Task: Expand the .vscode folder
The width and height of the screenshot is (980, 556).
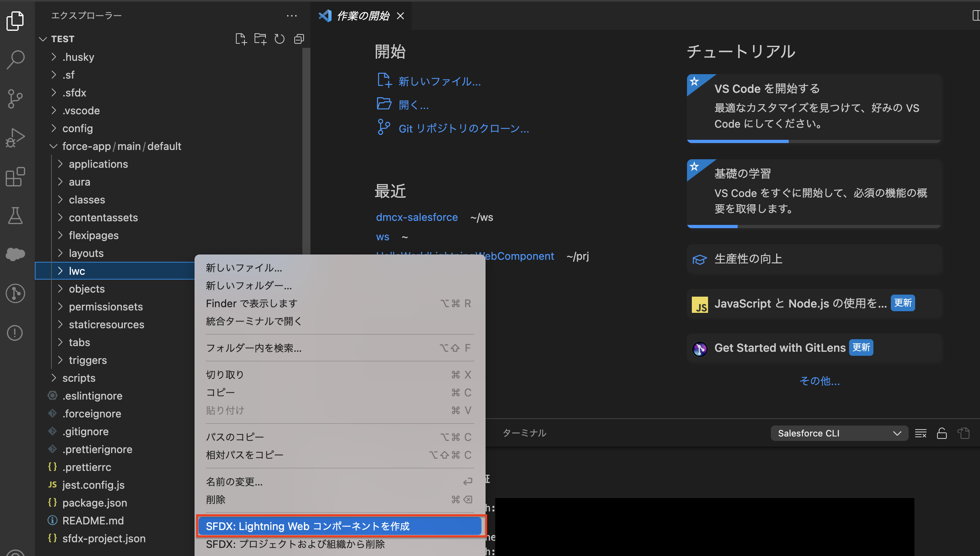Action: click(81, 110)
